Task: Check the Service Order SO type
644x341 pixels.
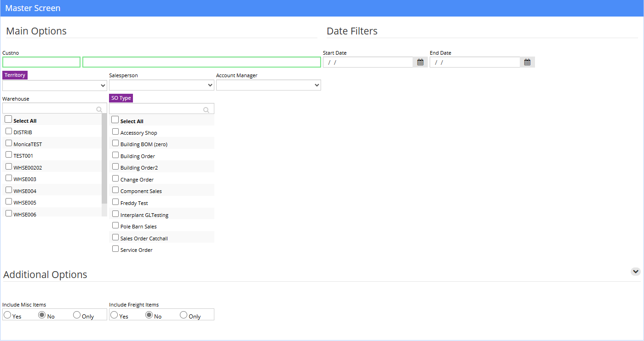Action: tap(115, 249)
